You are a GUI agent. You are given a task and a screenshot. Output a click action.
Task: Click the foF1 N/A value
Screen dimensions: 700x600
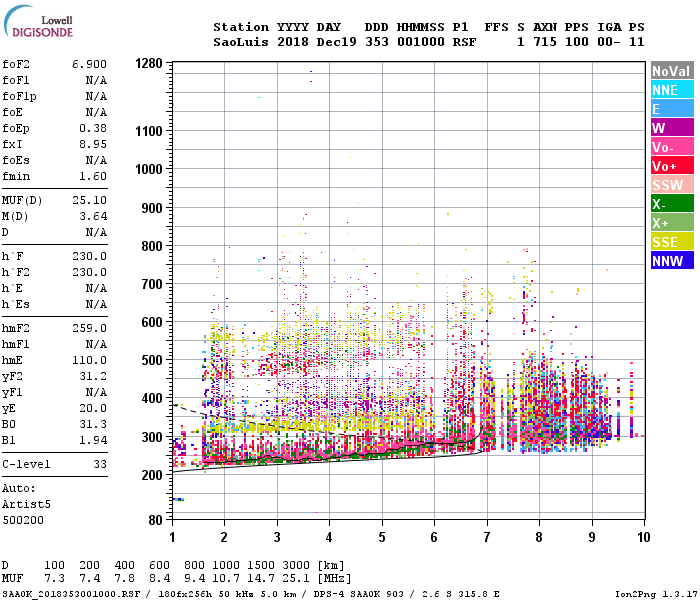[x=96, y=80]
